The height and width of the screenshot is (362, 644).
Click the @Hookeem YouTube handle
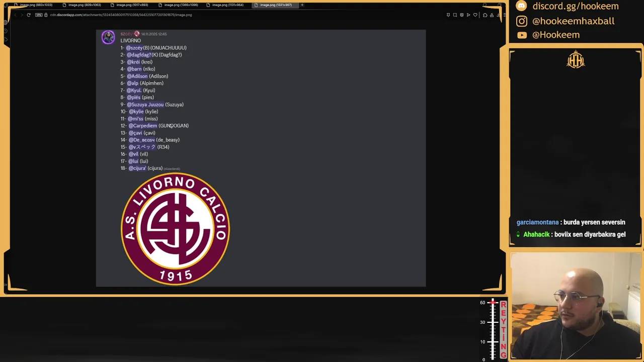coord(556,35)
